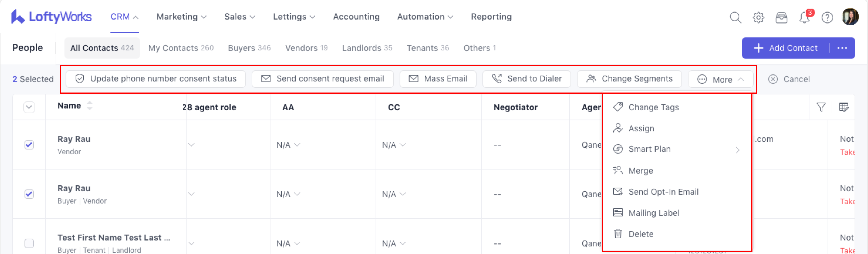Open the settings gear icon
Screen dimensions: 868x254
(x=758, y=17)
